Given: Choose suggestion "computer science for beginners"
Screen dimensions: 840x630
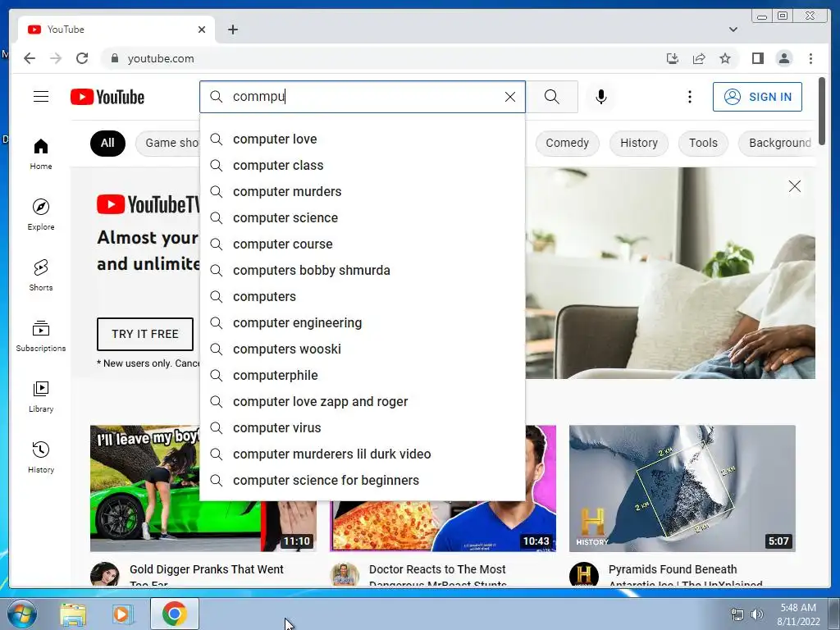Looking at the screenshot, I should (x=362, y=480).
